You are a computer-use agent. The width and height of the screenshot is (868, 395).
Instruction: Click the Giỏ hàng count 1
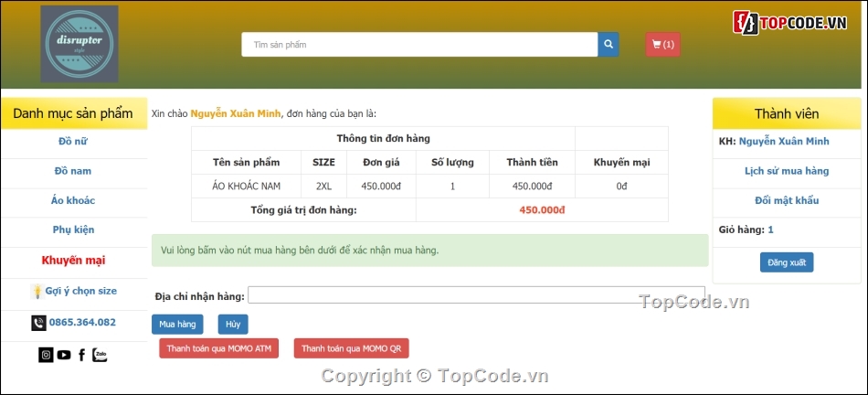[770, 230]
